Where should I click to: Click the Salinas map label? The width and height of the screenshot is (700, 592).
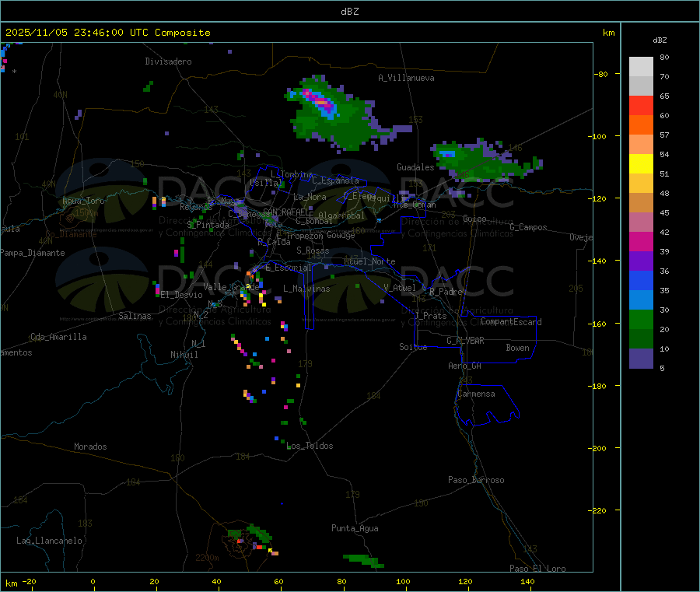(x=135, y=316)
